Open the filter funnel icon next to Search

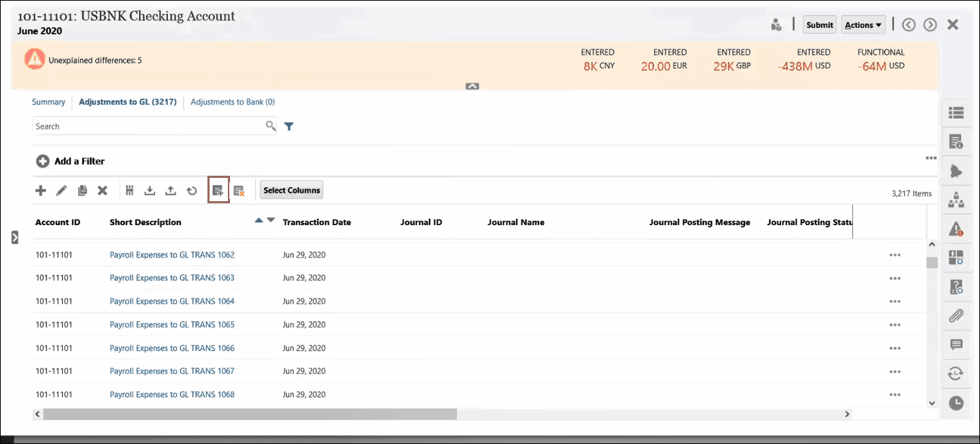[289, 126]
